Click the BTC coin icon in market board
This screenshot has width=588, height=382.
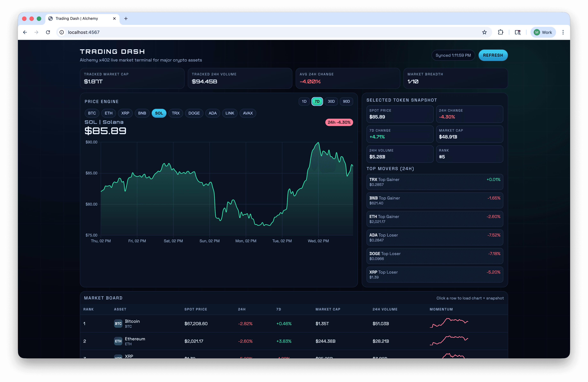[118, 324]
